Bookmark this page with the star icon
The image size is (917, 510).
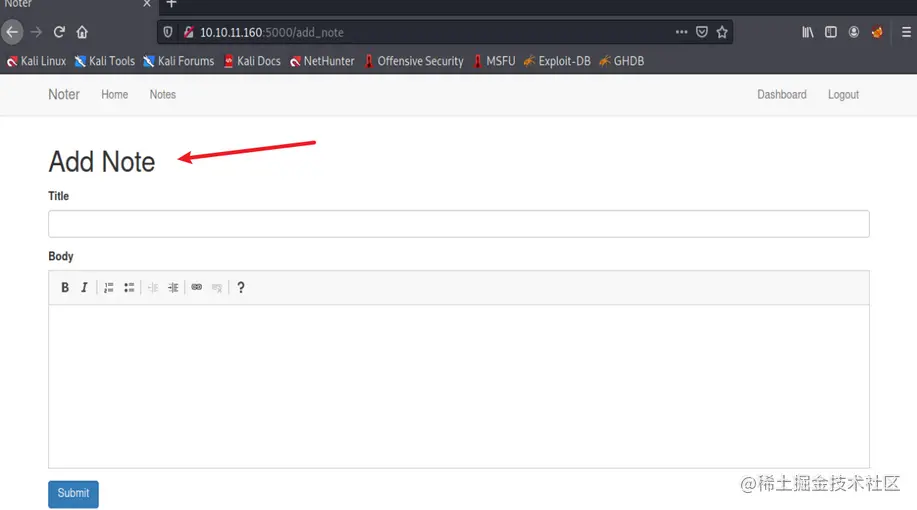722,32
